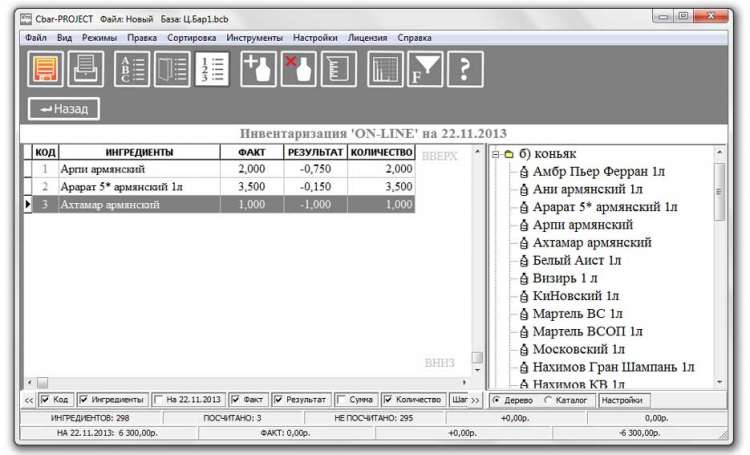Click the РЕЗУЛЬТАТ value -0,750
Image resolution: width=750 pixels, height=455 pixels.
(315, 169)
